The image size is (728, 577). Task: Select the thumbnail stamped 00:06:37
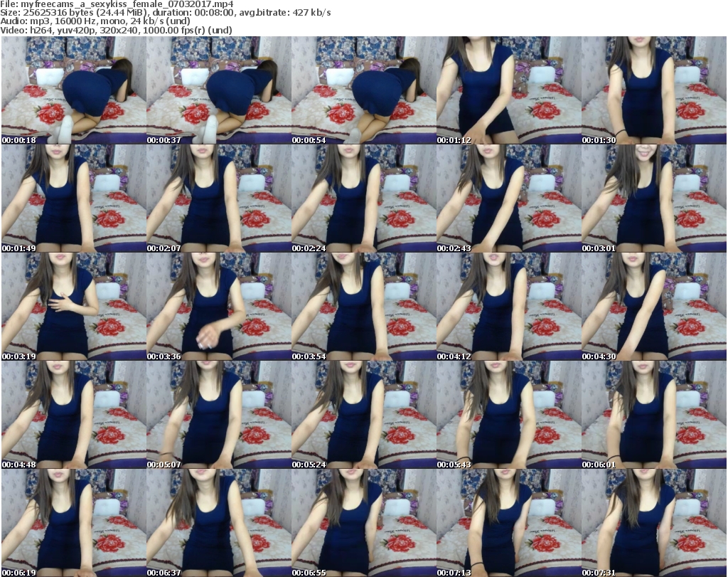pyautogui.click(x=219, y=523)
